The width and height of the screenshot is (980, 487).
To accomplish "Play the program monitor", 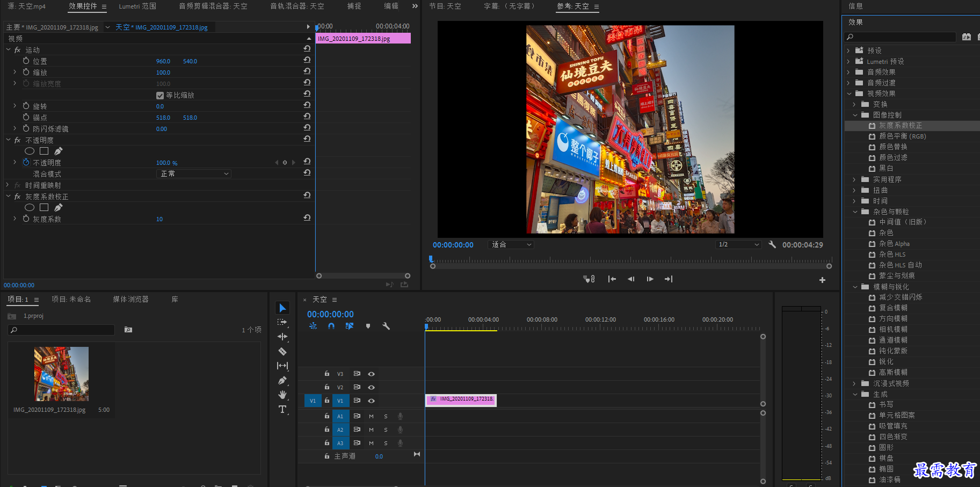I will tap(650, 279).
